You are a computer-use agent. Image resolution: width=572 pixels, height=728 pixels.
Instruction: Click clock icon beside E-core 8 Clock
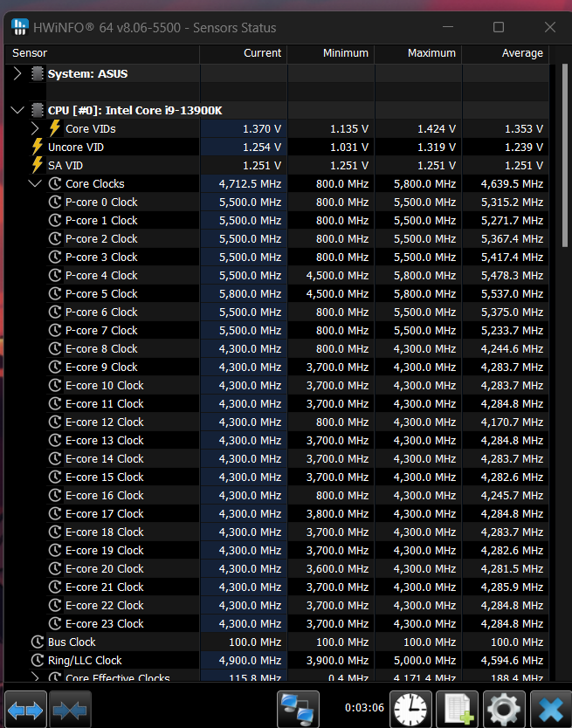coord(55,348)
